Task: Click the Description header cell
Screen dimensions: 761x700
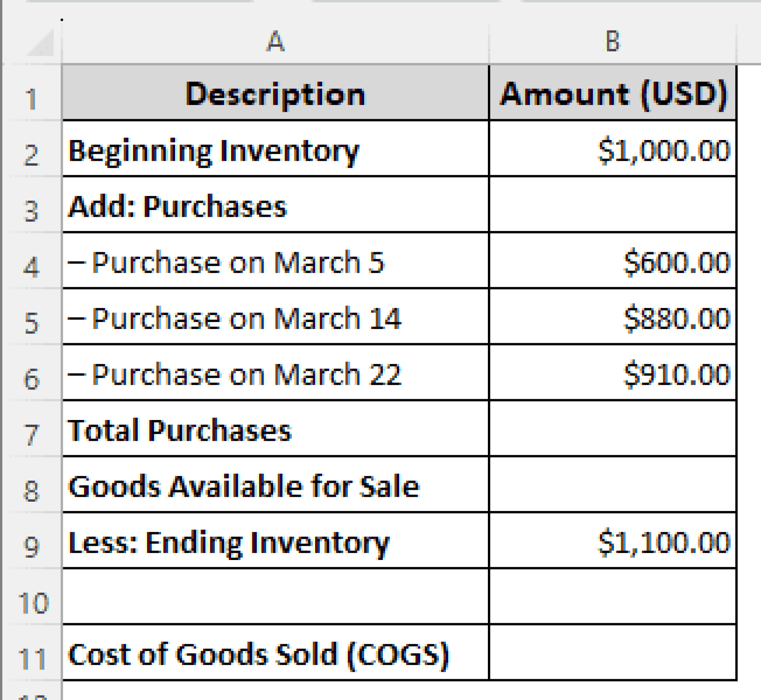Action: point(275,94)
